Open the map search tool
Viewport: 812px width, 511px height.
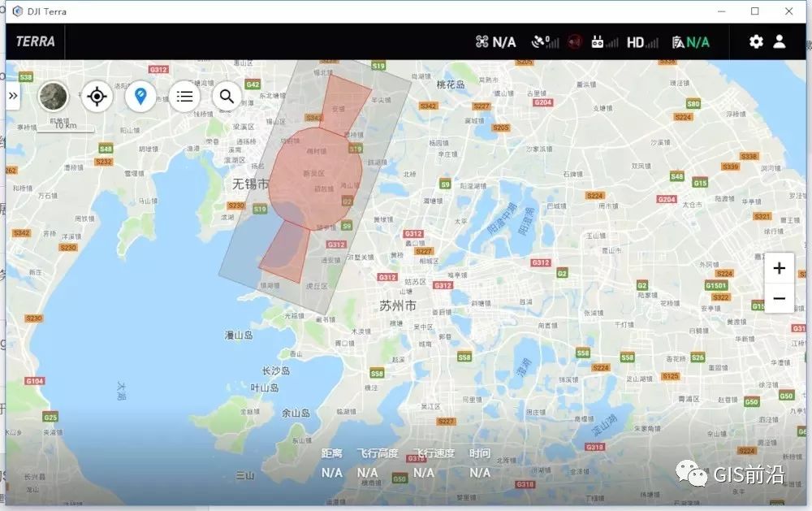(227, 96)
